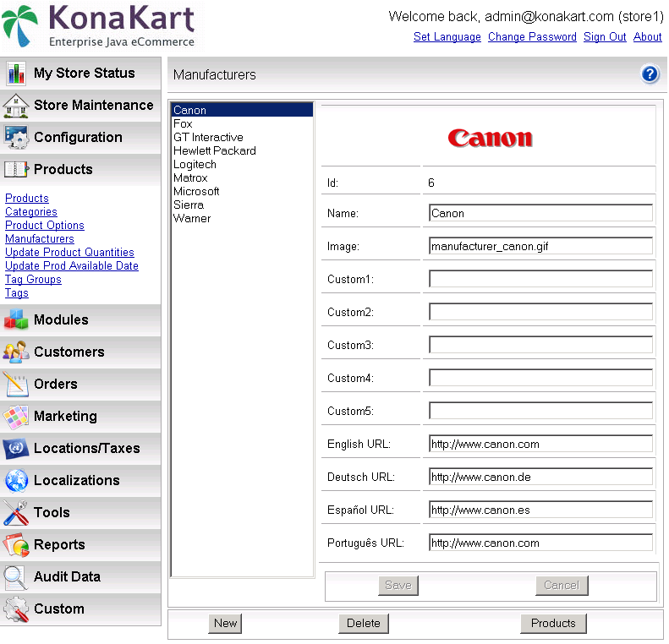Open help with the blue question mark icon
This screenshot has width=669, height=644.
650,74
